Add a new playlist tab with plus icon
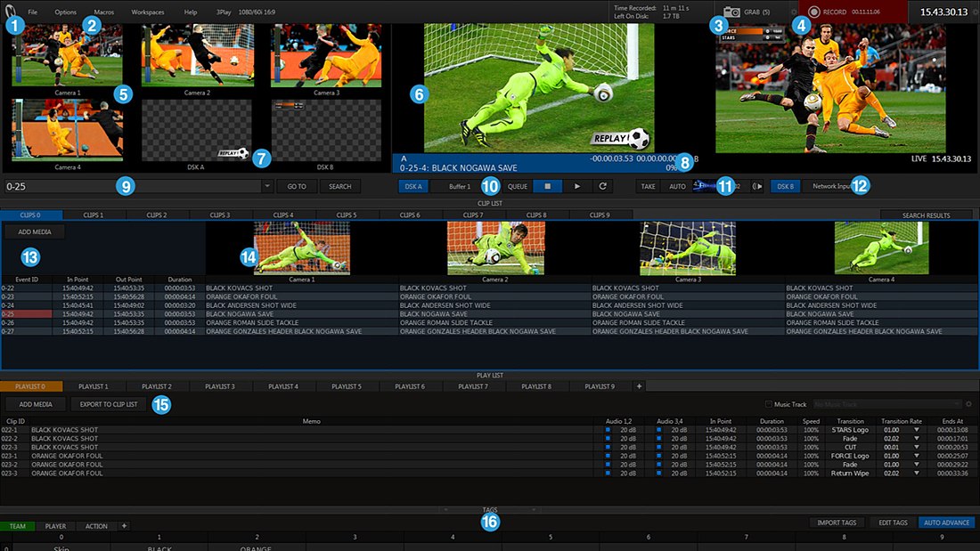 coord(638,386)
